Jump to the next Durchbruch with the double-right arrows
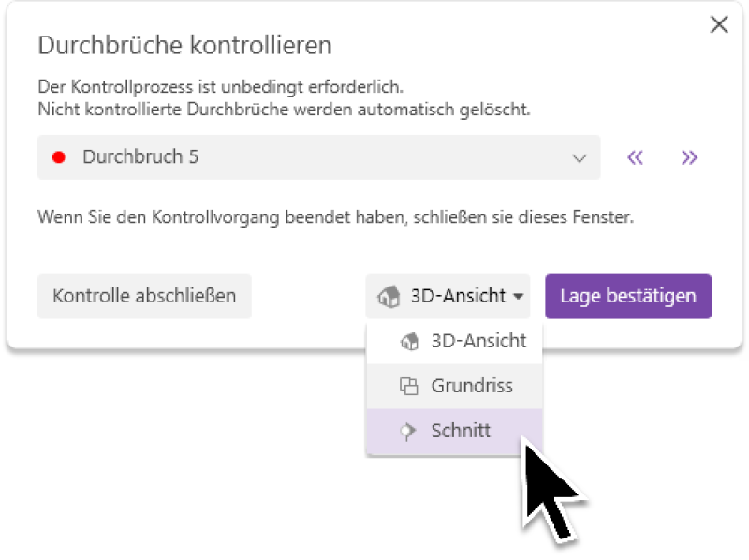Viewport: 749px width, 560px height. [x=689, y=157]
